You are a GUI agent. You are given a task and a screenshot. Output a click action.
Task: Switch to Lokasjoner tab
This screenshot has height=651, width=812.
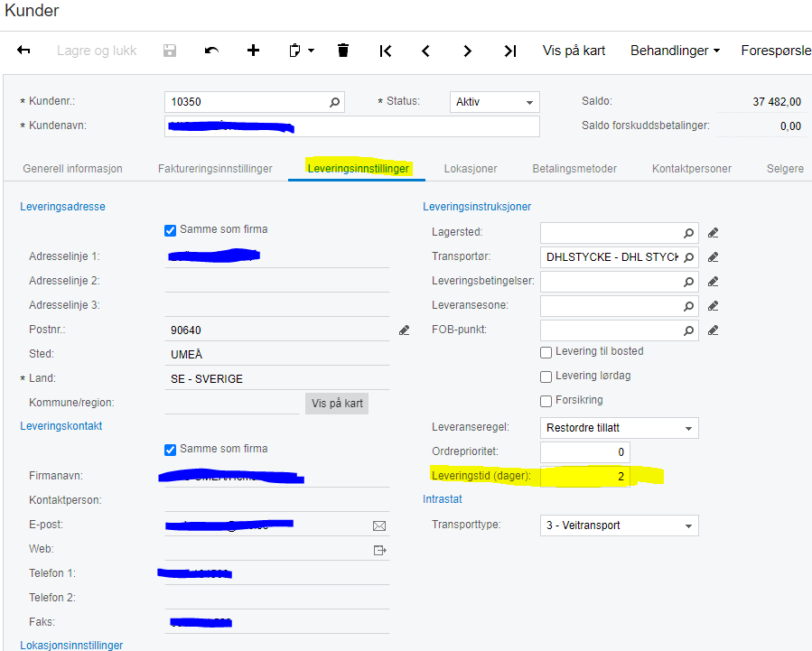click(x=471, y=169)
